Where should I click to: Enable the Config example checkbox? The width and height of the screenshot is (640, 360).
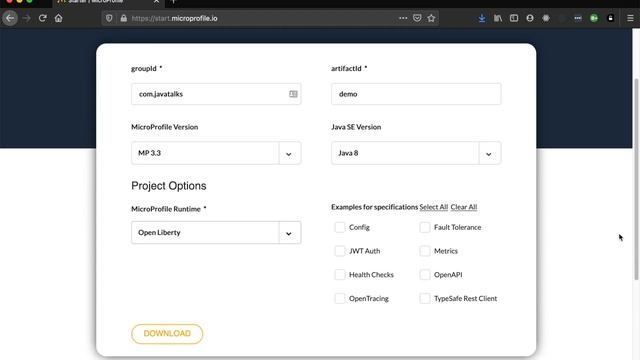[340, 227]
